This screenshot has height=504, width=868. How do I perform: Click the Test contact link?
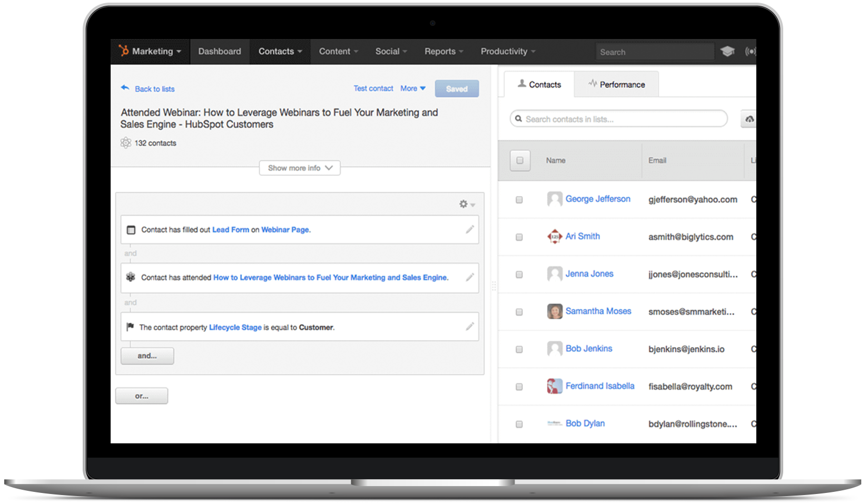(373, 89)
